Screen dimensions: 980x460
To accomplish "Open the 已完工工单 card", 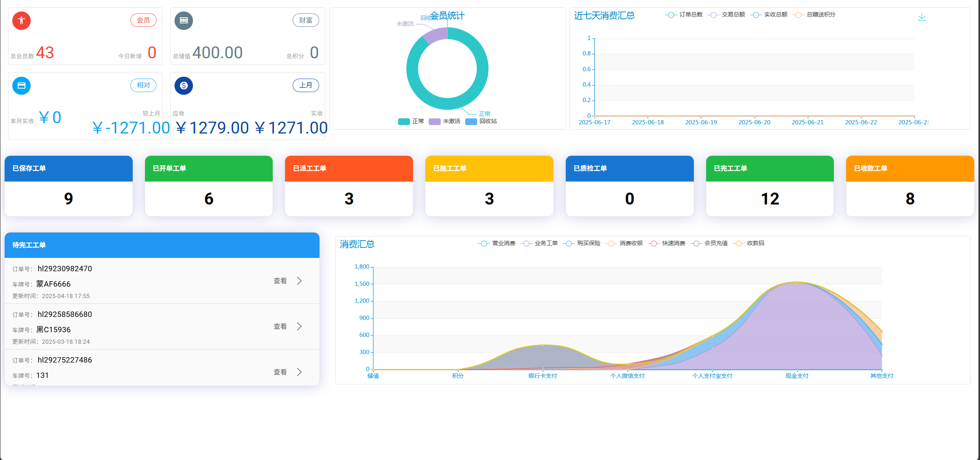I will coord(770,186).
